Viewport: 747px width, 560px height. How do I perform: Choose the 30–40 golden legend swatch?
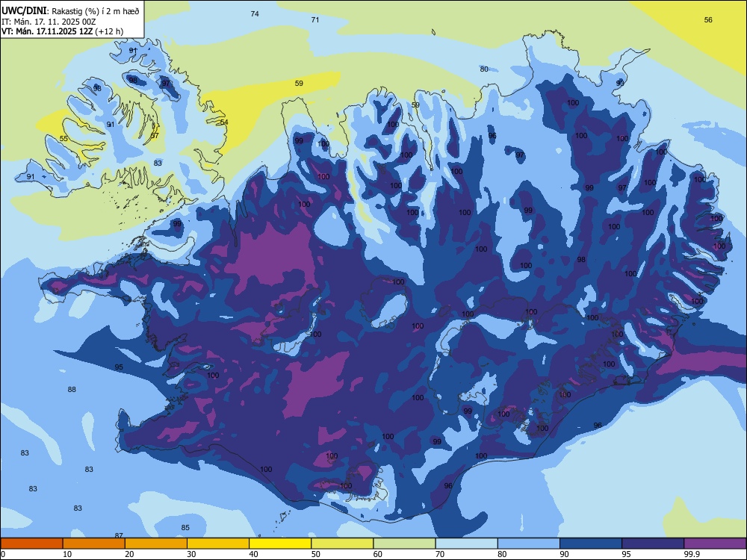tap(218, 544)
